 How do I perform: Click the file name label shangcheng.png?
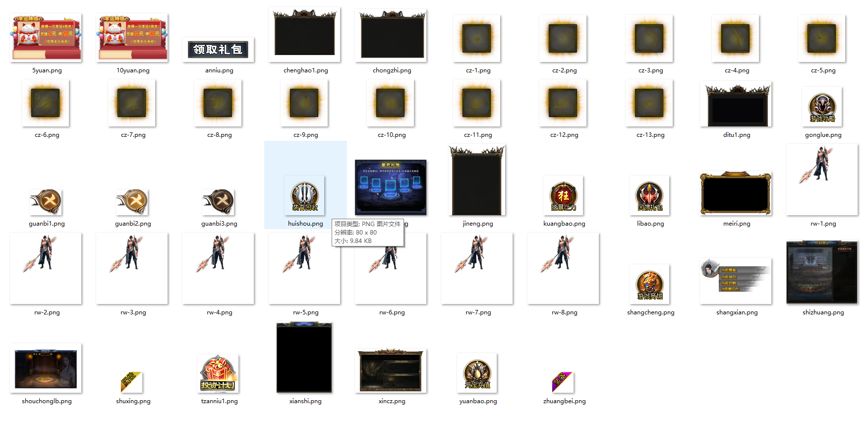point(651,312)
